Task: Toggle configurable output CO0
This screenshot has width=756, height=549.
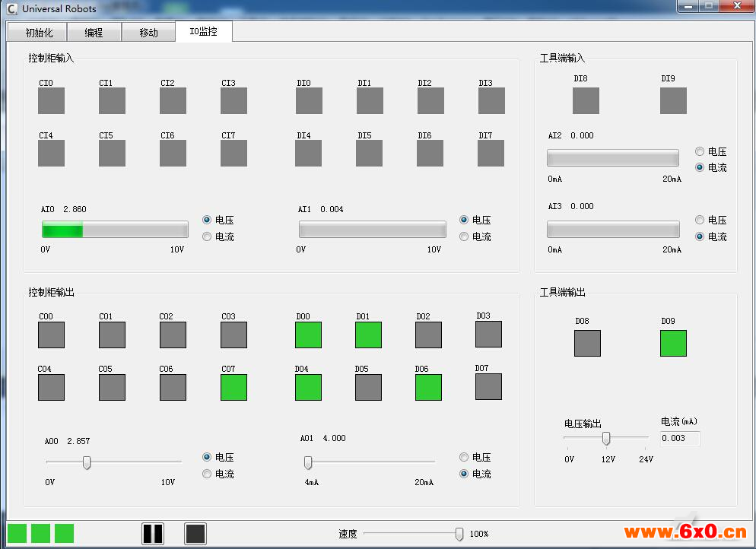Action: pos(51,335)
